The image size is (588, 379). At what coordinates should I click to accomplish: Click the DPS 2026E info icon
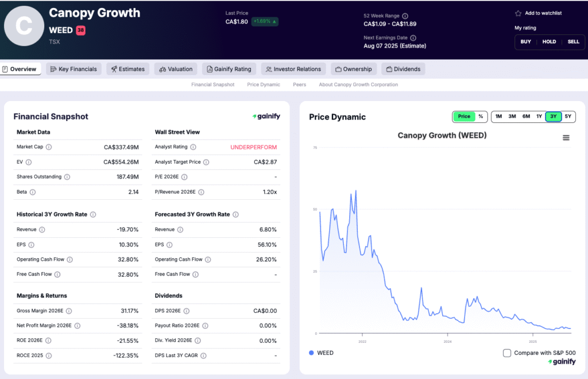187,311
